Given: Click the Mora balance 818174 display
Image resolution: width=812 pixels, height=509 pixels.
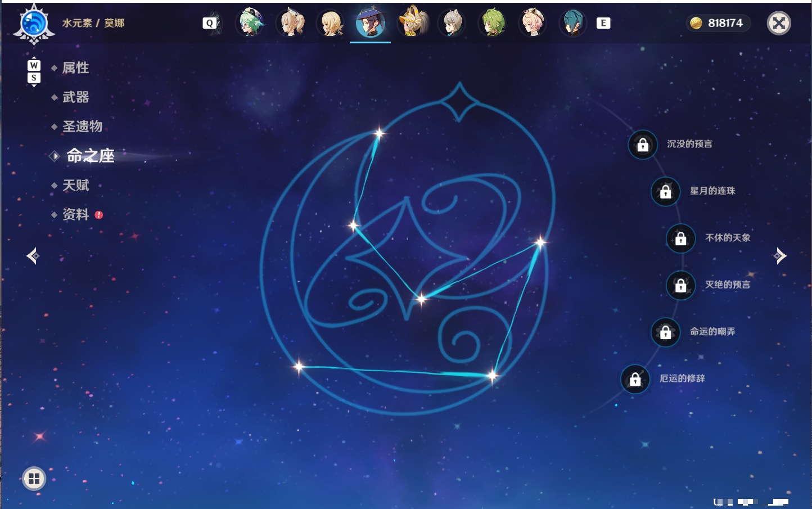Looking at the screenshot, I should (x=718, y=23).
